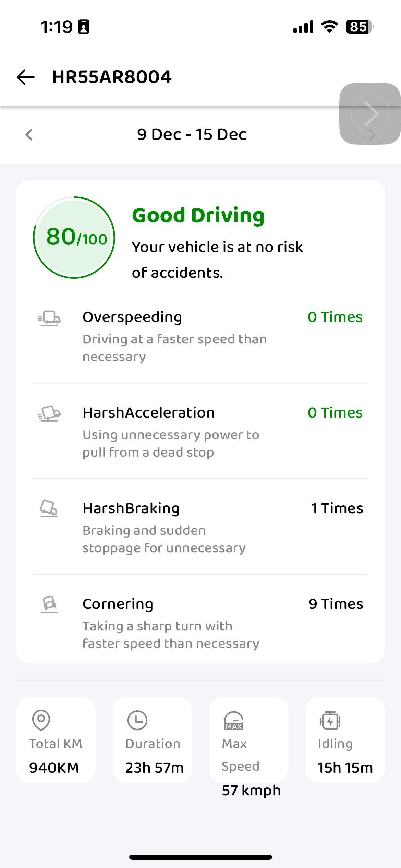Tap the Idling engine icon
The image size is (401, 868).
click(x=330, y=721)
